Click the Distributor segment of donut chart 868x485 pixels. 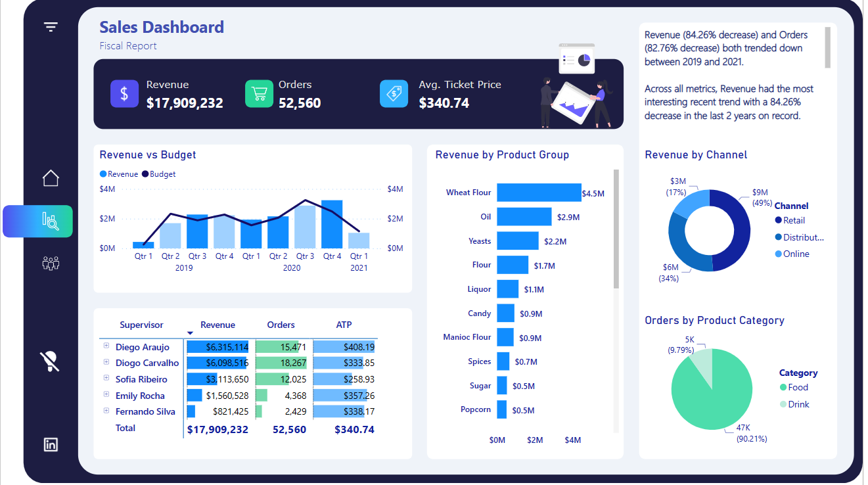[683, 246]
